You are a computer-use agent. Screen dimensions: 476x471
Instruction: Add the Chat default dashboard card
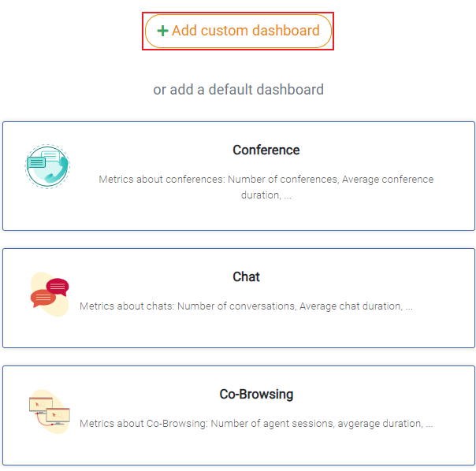[x=239, y=298]
